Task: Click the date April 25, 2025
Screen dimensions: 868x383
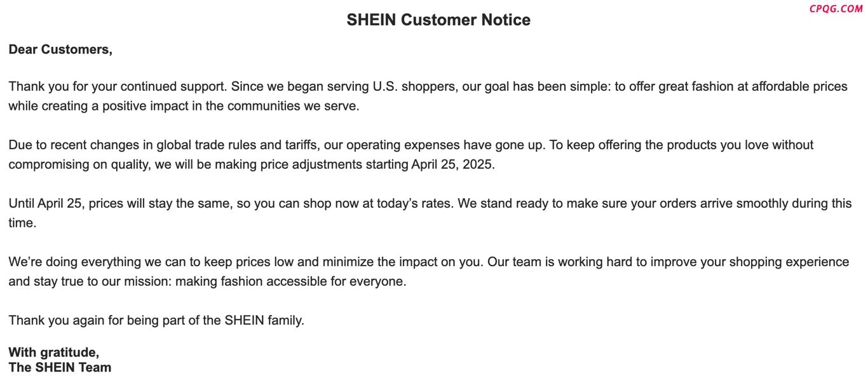Action: click(452, 165)
